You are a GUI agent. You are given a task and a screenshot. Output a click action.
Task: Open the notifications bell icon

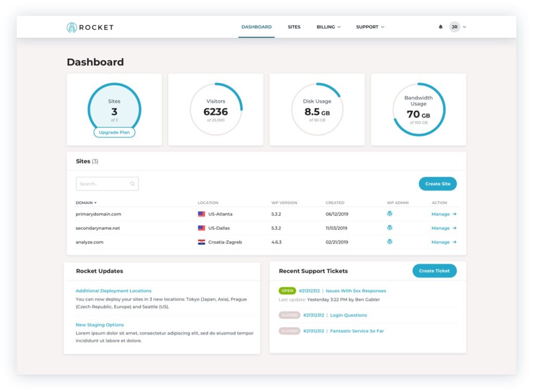tap(440, 27)
